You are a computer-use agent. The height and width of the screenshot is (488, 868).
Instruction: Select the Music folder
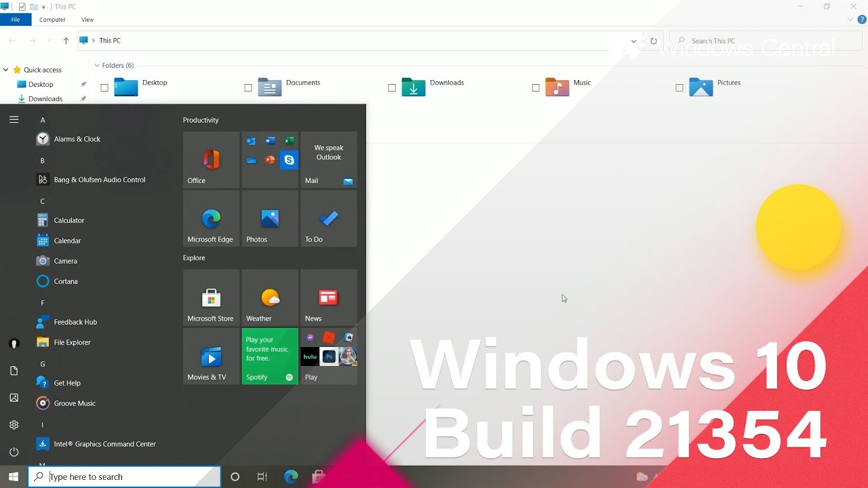click(x=568, y=87)
